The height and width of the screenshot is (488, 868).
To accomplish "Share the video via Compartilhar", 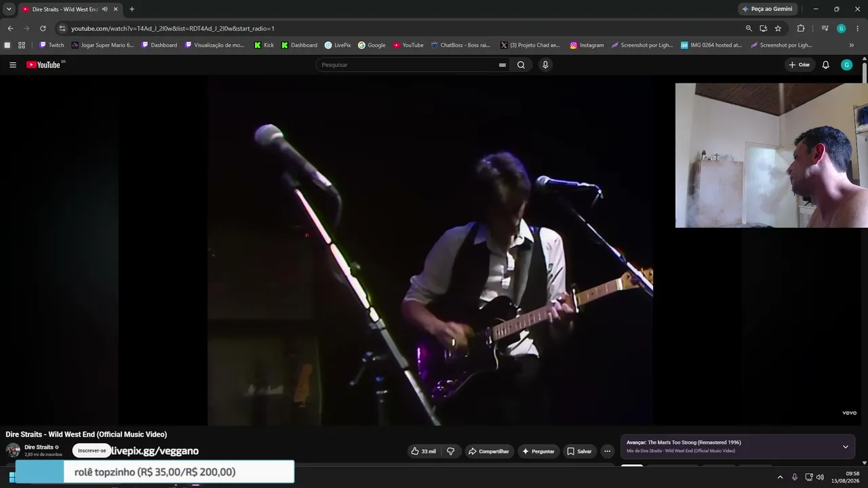I will [488, 451].
